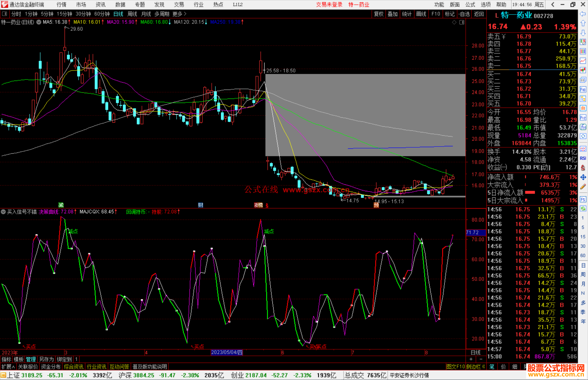Toggle the circle next to 买入信号不错 indicator

[3, 212]
